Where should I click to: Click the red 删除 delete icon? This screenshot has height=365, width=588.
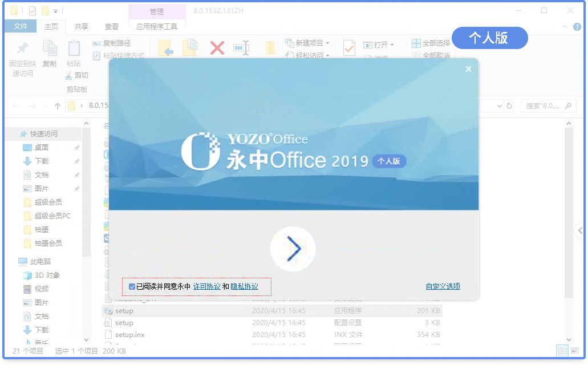click(216, 48)
